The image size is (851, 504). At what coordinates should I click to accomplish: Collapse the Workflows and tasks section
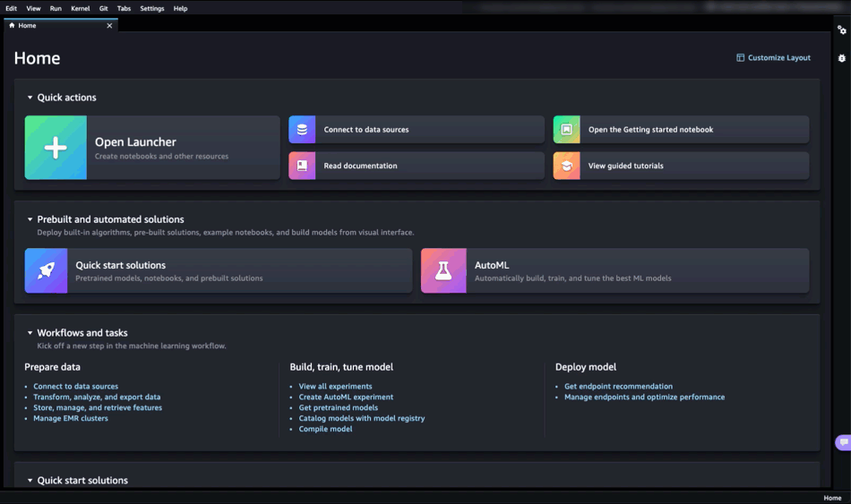(30, 333)
